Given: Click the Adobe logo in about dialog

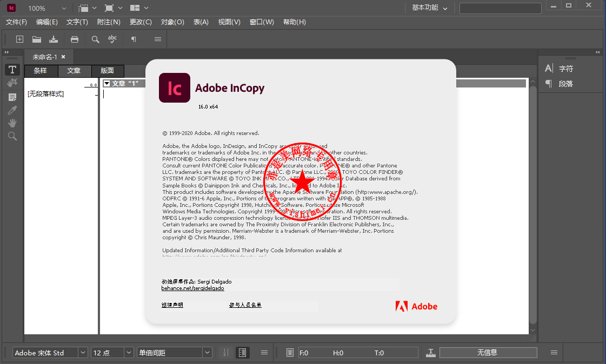Looking at the screenshot, I should (x=416, y=307).
